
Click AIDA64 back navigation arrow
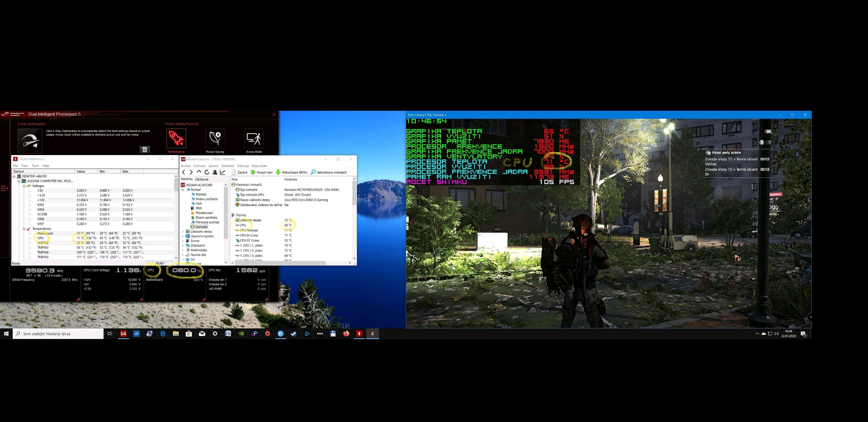184,172
